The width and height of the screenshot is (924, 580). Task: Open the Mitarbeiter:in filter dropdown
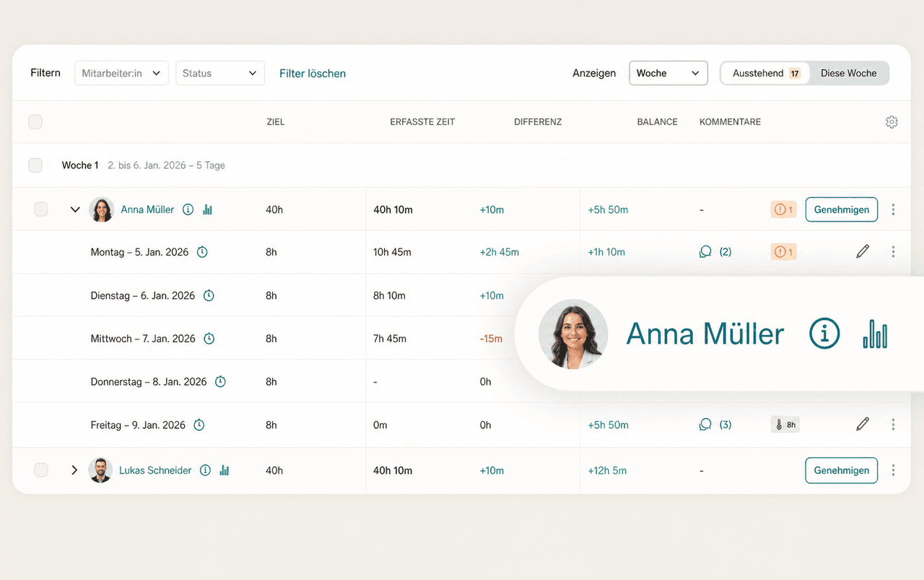(x=121, y=73)
